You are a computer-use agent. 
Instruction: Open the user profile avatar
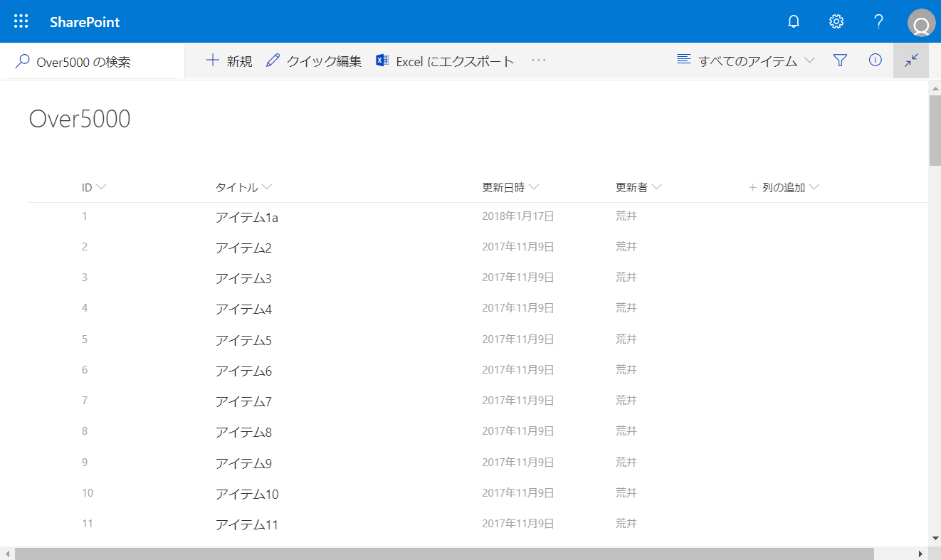click(921, 23)
